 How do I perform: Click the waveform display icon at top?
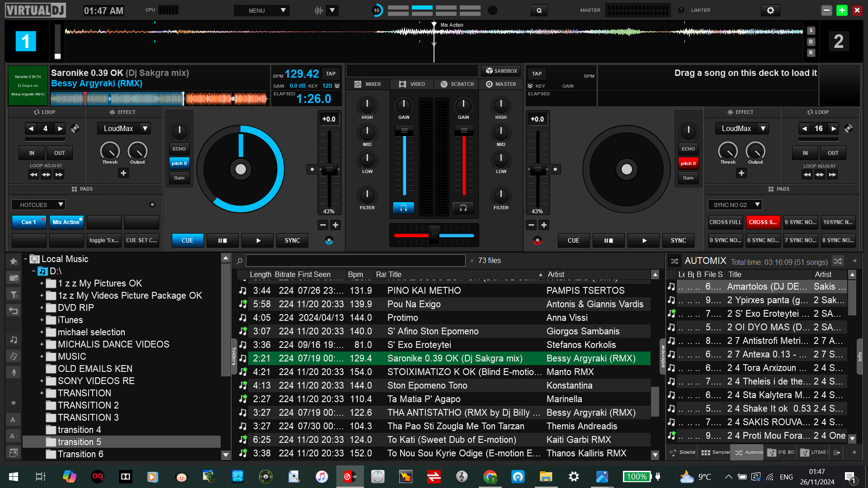(x=319, y=10)
